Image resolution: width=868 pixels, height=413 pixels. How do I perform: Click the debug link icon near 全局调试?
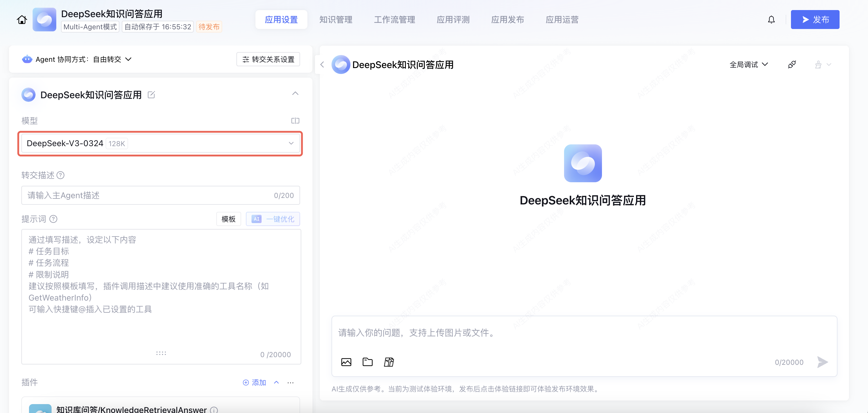coord(792,64)
